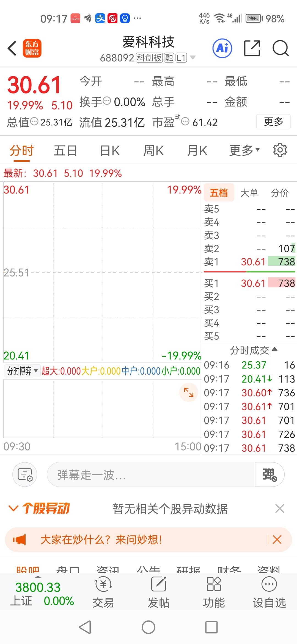Expand the 上证 index bar
The image size is (297, 644).
[38, 577]
